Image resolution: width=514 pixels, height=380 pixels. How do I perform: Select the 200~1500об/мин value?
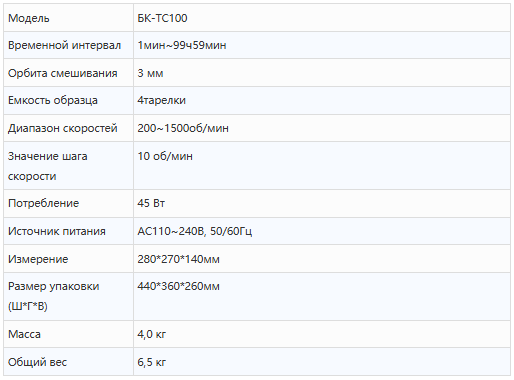[183, 128]
